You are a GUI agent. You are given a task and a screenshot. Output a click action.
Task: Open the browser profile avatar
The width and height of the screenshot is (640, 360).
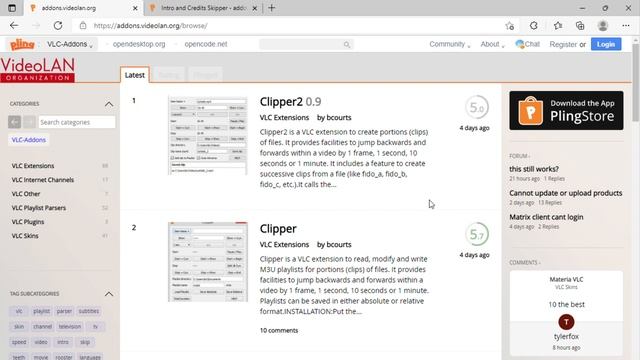tap(602, 26)
